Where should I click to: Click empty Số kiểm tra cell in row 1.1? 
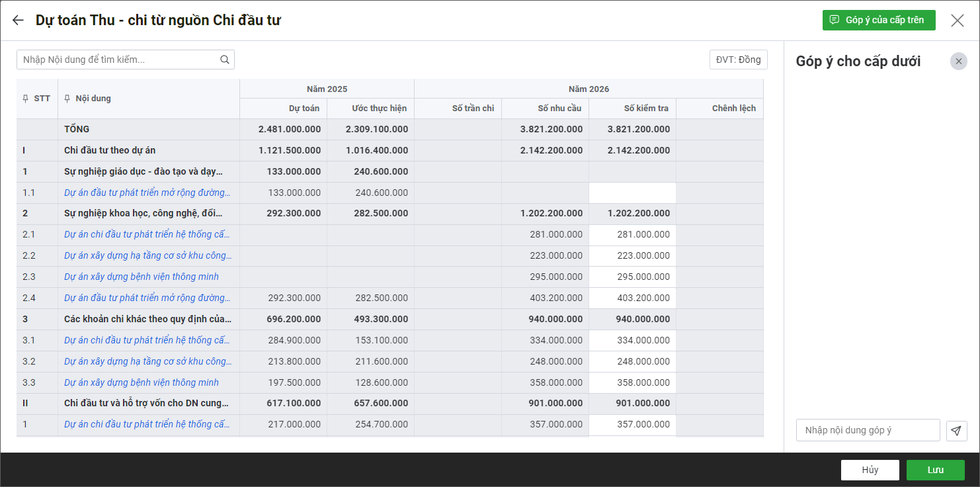(632, 193)
